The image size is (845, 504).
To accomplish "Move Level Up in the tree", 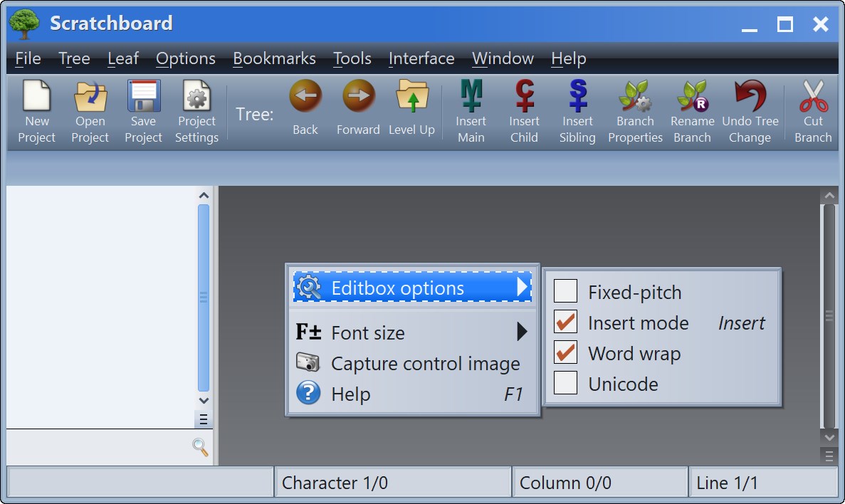I will tap(411, 107).
